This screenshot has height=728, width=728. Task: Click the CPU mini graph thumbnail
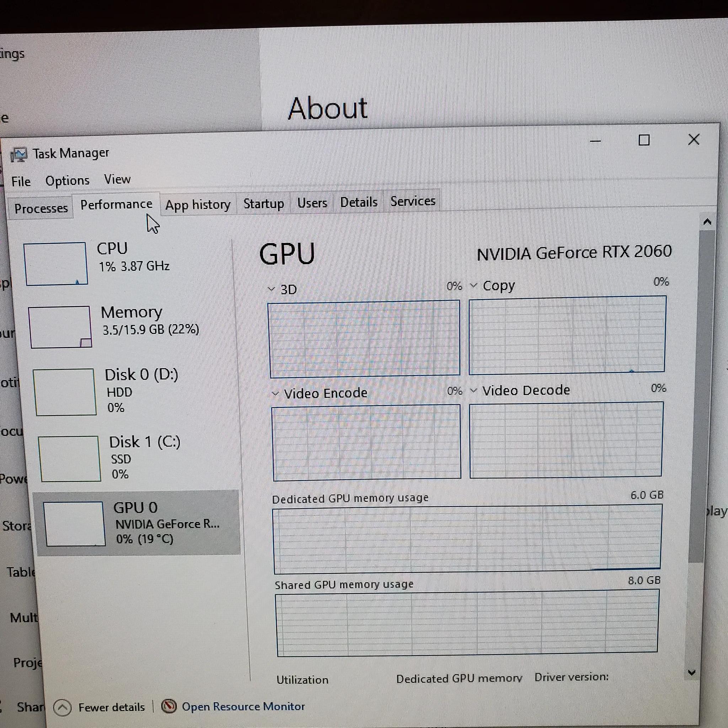(x=56, y=263)
